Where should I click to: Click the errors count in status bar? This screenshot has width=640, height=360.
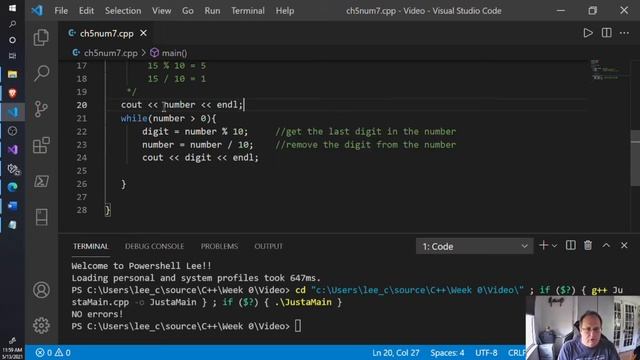44,353
